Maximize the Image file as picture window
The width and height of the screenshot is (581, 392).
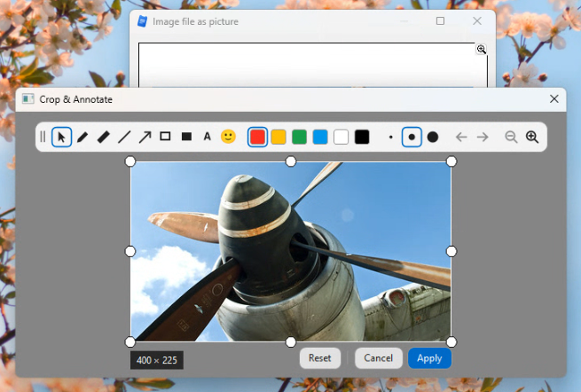point(440,21)
